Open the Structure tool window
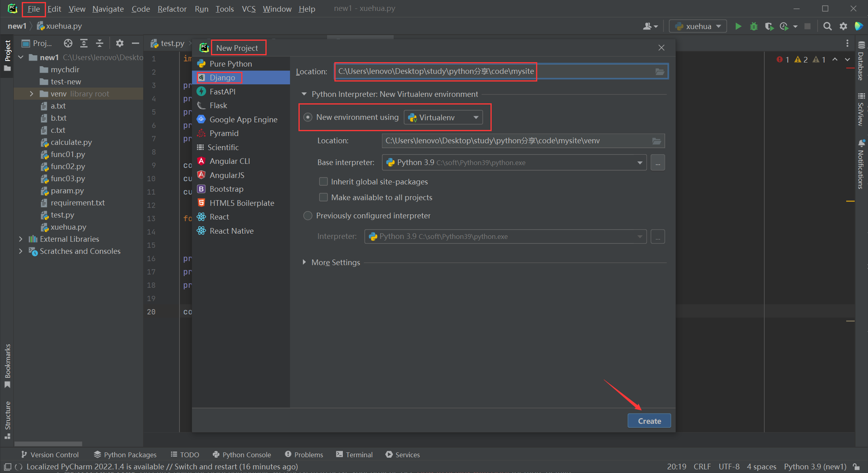The height and width of the screenshot is (473, 868). 7,420
